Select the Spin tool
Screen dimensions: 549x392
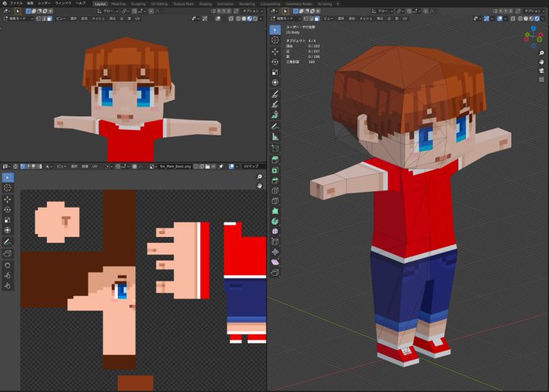click(275, 221)
